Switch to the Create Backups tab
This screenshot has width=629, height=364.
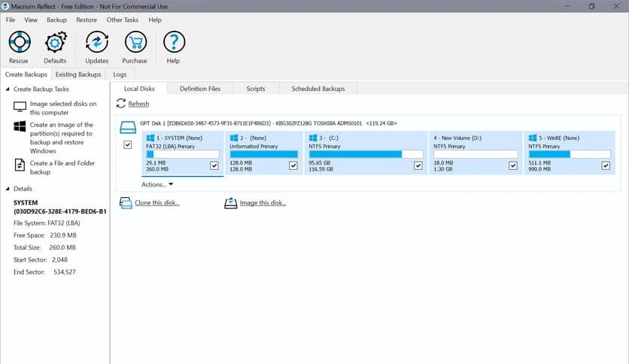coord(26,74)
